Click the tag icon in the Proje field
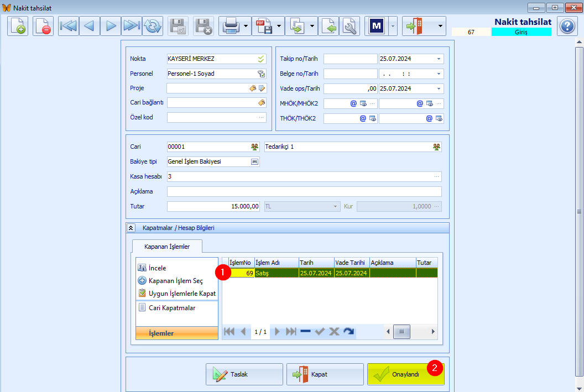This screenshot has width=584, height=392. tap(253, 88)
